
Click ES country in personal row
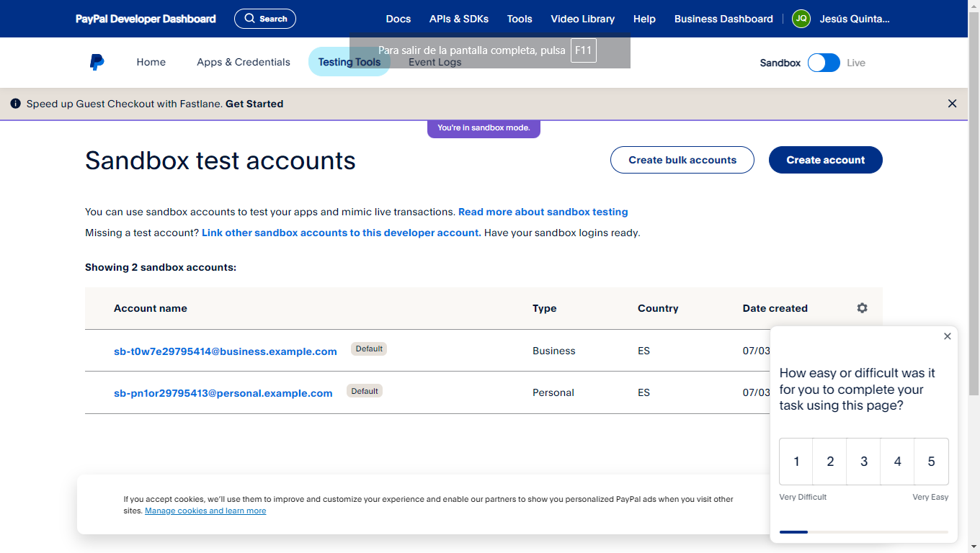[x=643, y=392]
